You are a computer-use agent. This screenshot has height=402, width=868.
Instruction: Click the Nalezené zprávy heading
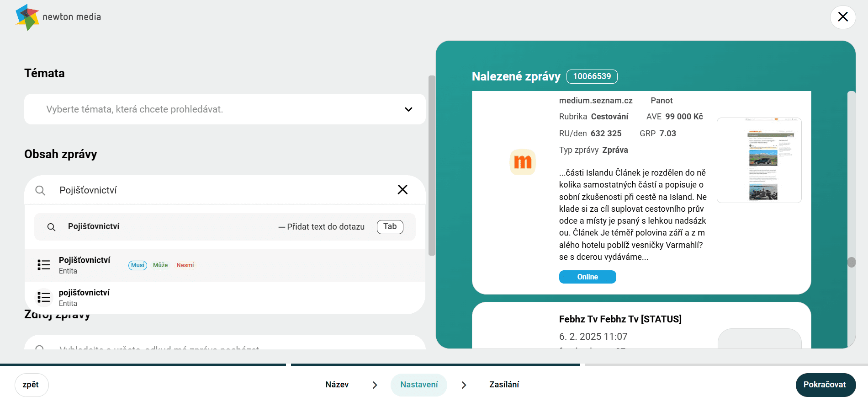[x=516, y=76]
